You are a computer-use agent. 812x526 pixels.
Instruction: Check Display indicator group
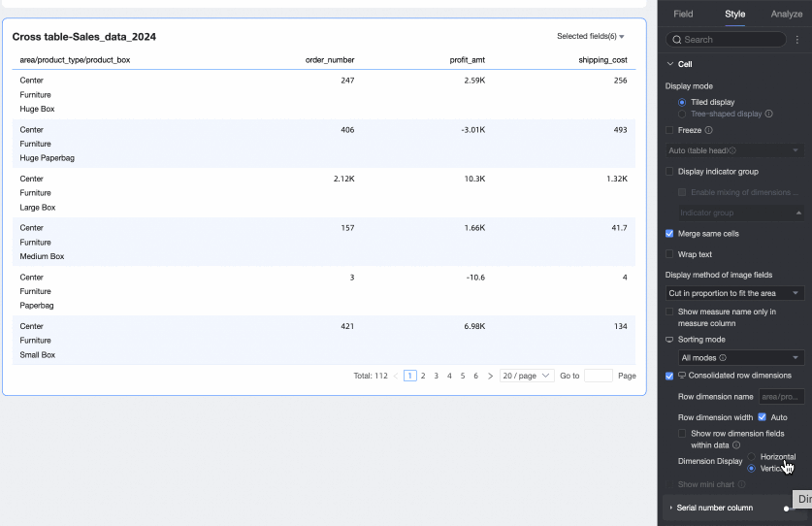pos(669,172)
